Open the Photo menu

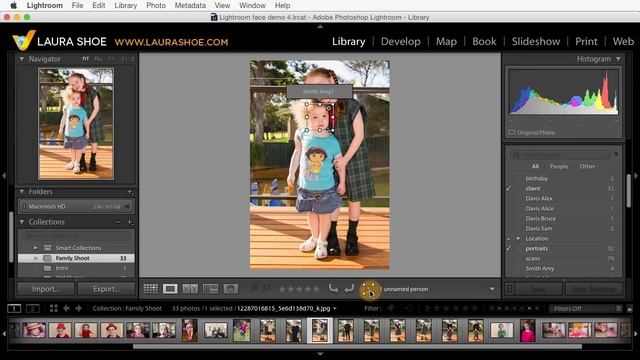click(x=156, y=5)
